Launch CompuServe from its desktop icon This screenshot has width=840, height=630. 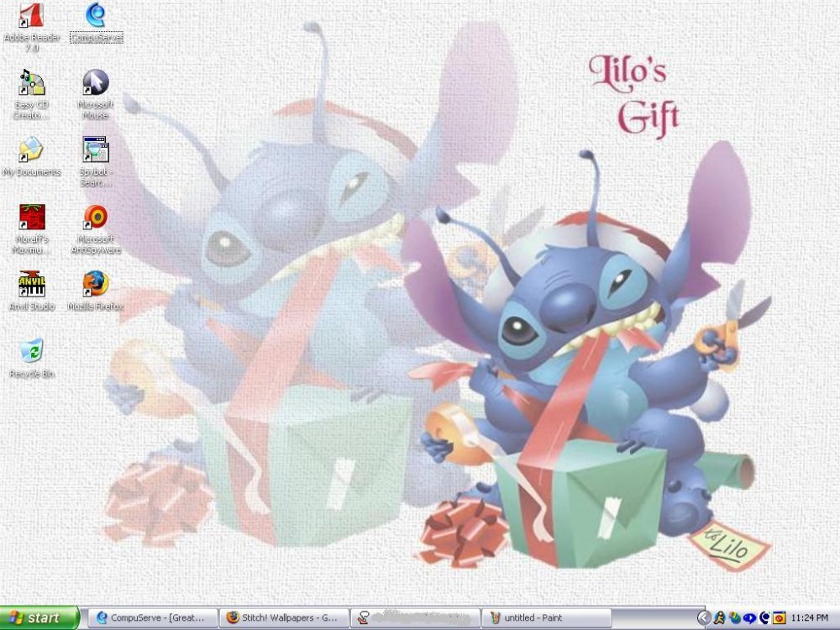click(x=95, y=18)
